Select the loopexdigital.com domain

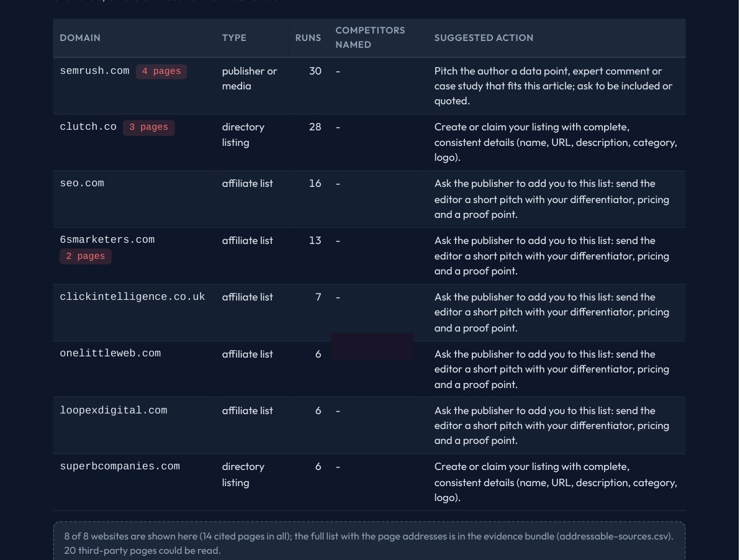(x=113, y=410)
